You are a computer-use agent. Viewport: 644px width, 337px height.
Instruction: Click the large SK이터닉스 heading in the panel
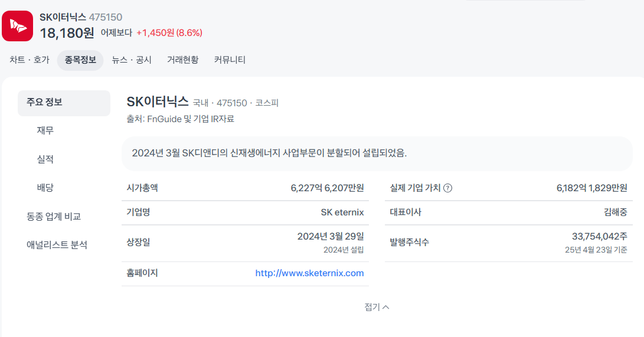click(x=157, y=102)
